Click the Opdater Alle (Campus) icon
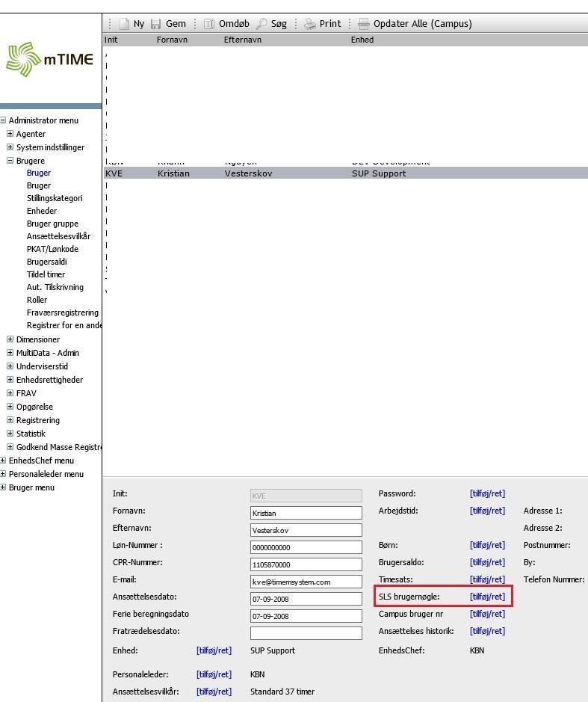The height and width of the screenshot is (702, 588). click(x=364, y=24)
